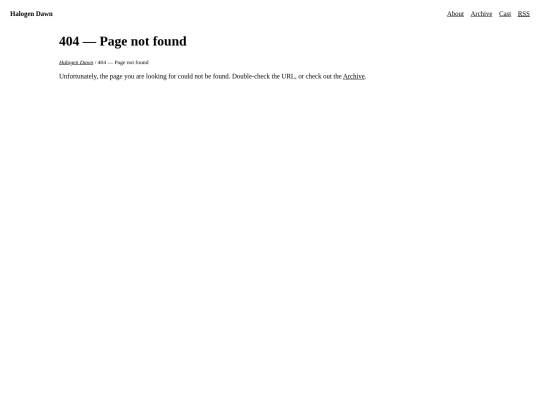Open the Halogen Dawn site title in header
This screenshot has width=540, height=405.
tap(31, 14)
